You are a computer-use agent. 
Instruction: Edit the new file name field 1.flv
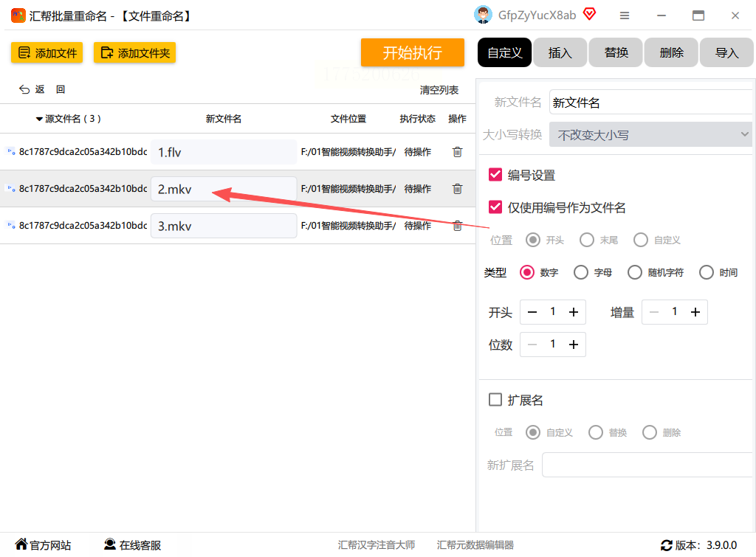tap(224, 152)
